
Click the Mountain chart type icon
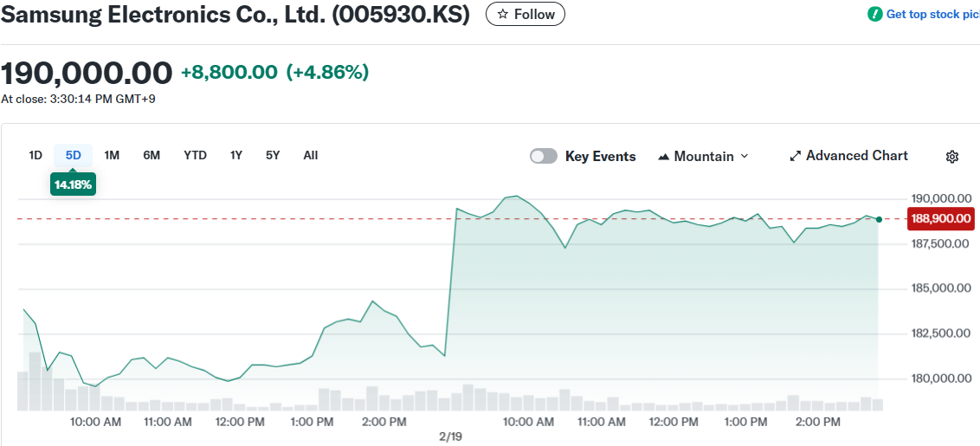(x=664, y=157)
